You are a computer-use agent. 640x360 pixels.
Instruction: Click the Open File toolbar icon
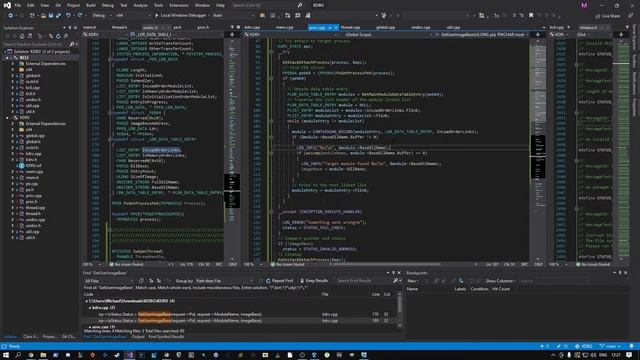(43, 16)
